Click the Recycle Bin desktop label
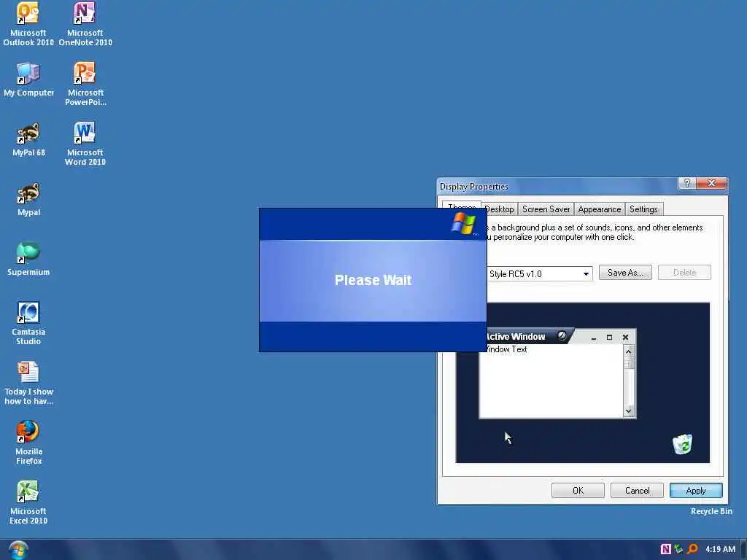The height and width of the screenshot is (560, 747). tap(711, 511)
